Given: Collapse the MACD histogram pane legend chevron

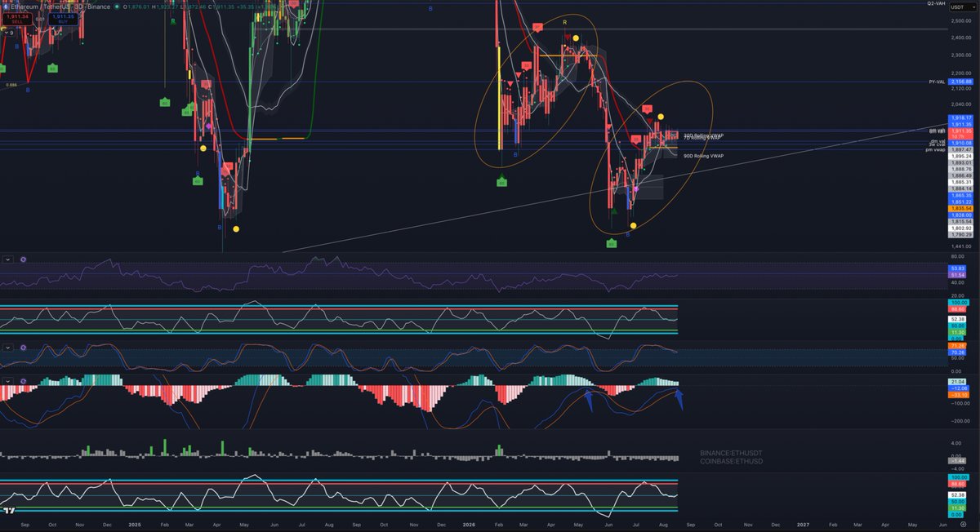Looking at the screenshot, I should [x=7, y=380].
